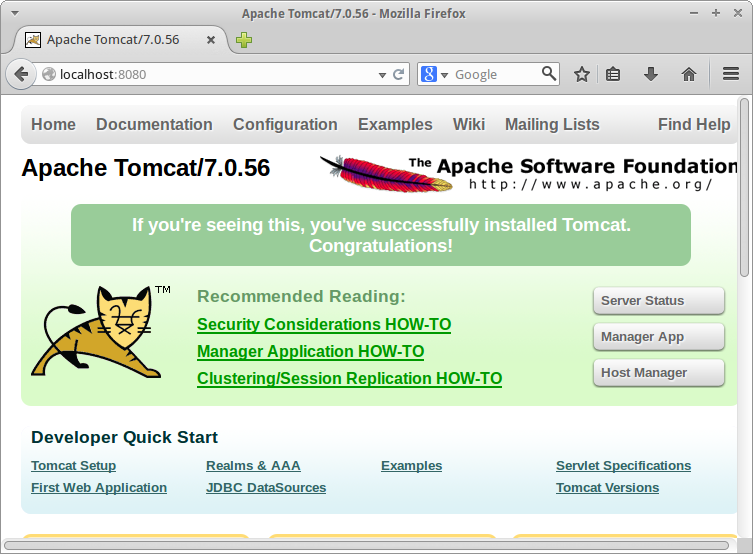Open Configuration in the navigation bar
The image size is (753, 554).
coord(285,124)
